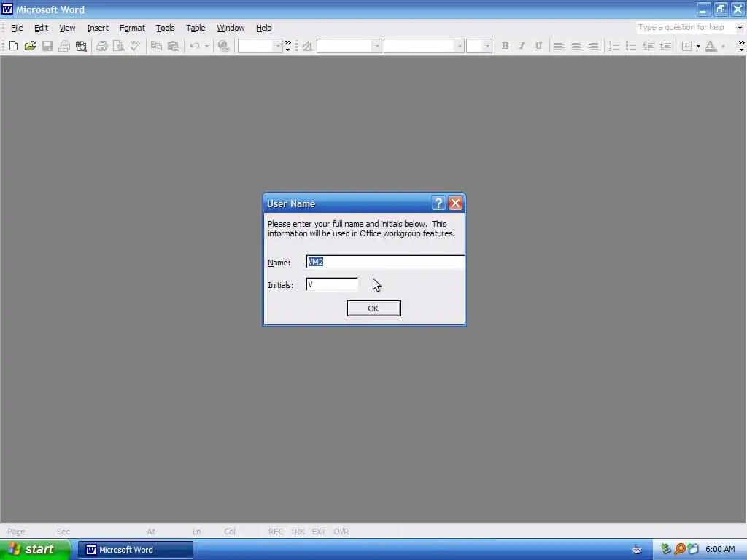Restore down the Word window
Image resolution: width=747 pixels, height=560 pixels.
[x=720, y=9]
